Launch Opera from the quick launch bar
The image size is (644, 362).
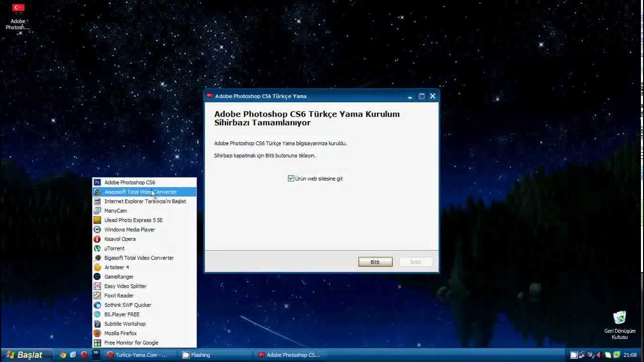[84, 355]
